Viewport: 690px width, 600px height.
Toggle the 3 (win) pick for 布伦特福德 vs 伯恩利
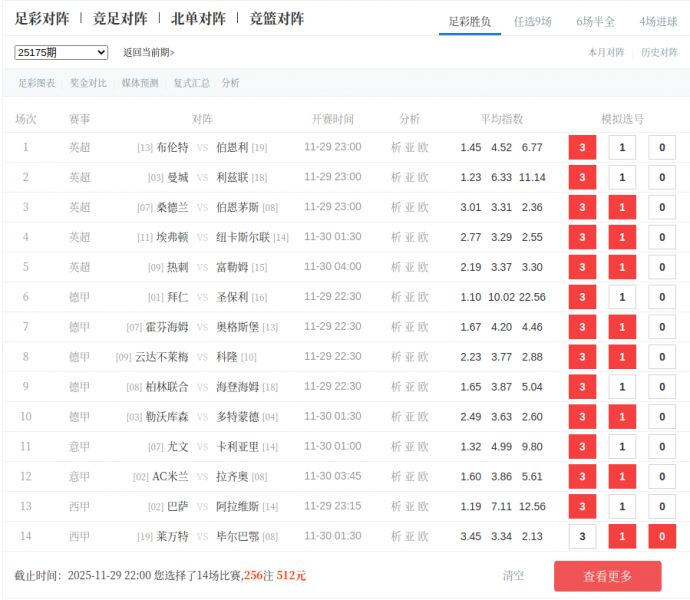click(582, 147)
